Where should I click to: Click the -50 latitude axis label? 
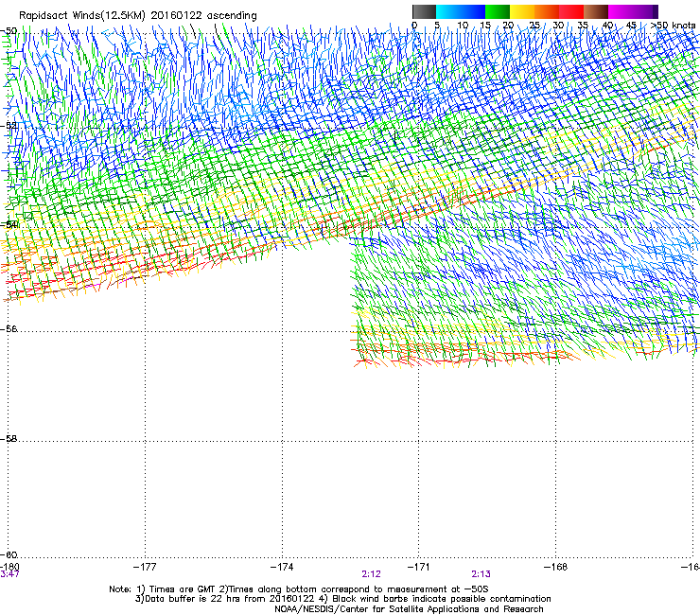point(9,31)
